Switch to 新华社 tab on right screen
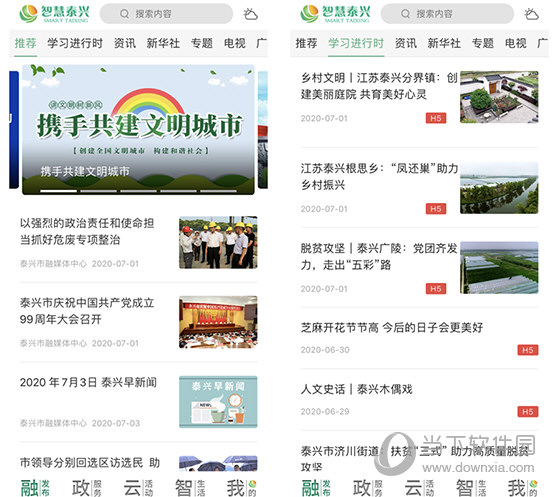559x497 pixels. pyautogui.click(x=444, y=43)
